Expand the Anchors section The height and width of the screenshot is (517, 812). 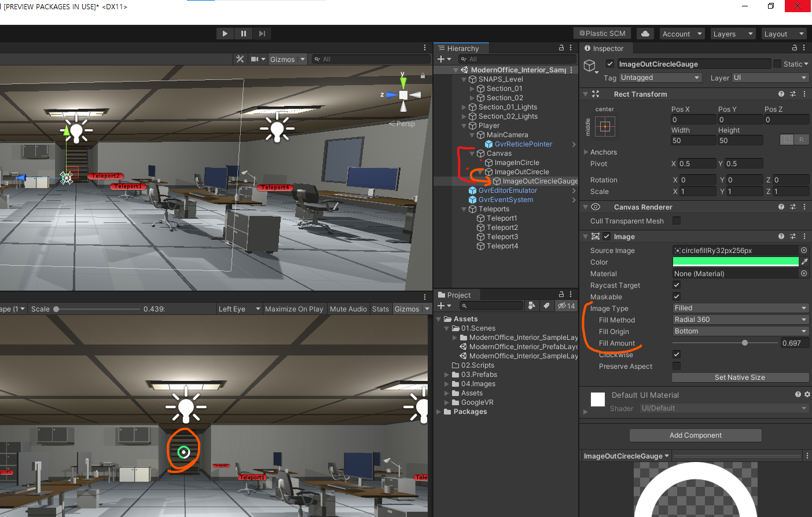(x=585, y=152)
